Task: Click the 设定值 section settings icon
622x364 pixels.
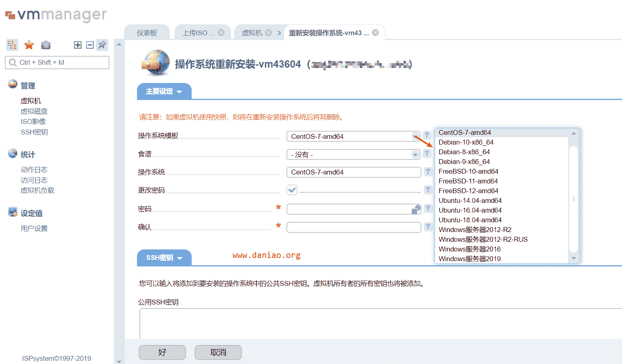Action: 13,212
